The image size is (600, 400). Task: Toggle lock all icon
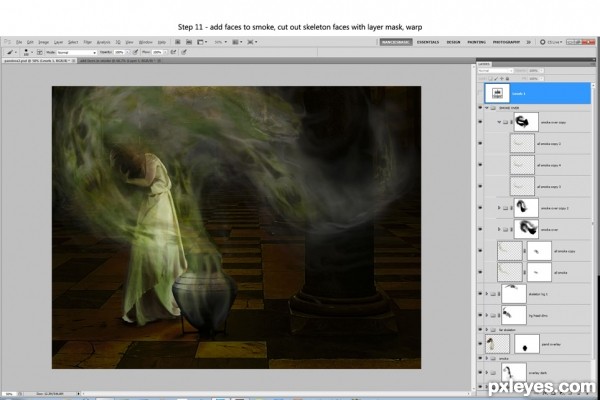coord(507,78)
